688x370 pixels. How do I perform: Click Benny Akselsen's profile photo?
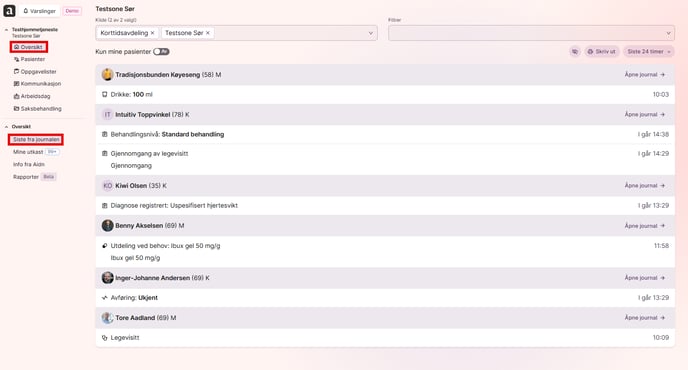pyautogui.click(x=108, y=226)
